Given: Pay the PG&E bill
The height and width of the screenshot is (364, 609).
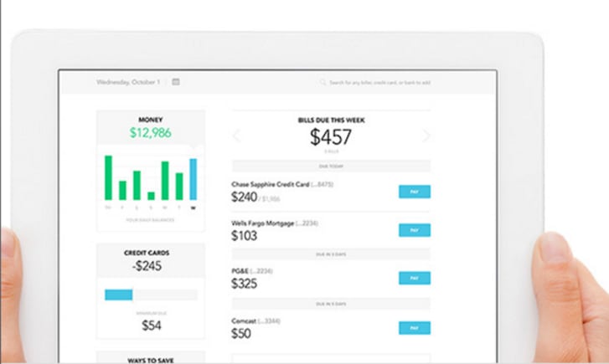Looking at the screenshot, I should click(415, 278).
